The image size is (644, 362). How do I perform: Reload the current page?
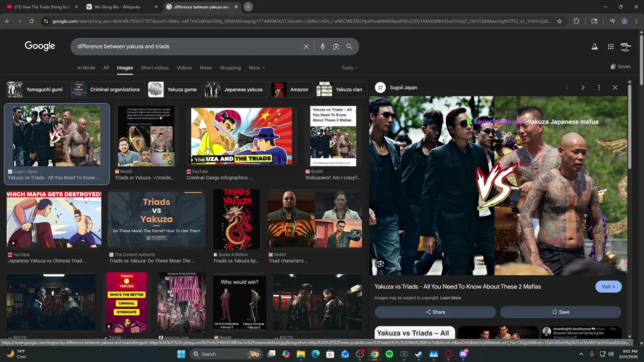pos(31,21)
